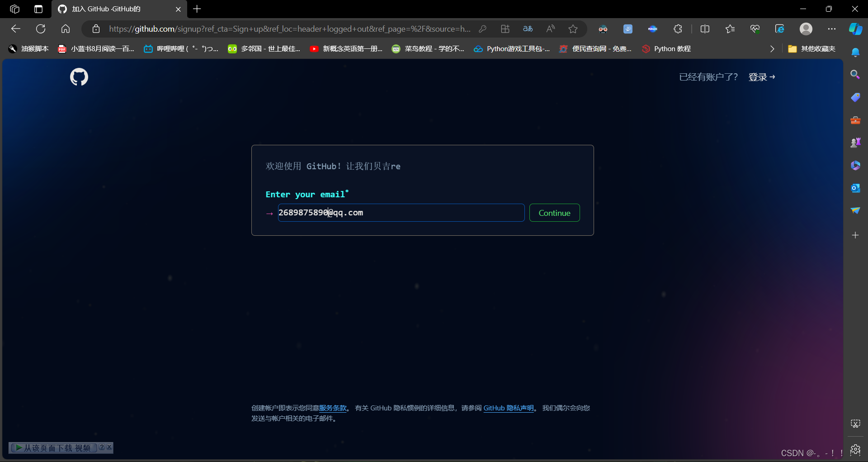Open the GitHub 隐私声明 link
This screenshot has width=868, height=462.
click(509, 408)
